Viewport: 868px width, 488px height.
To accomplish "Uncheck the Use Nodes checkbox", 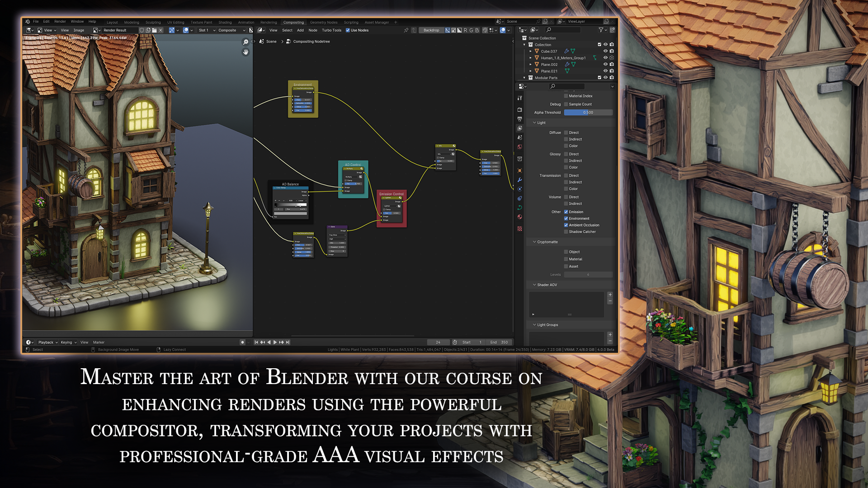I will click(348, 30).
